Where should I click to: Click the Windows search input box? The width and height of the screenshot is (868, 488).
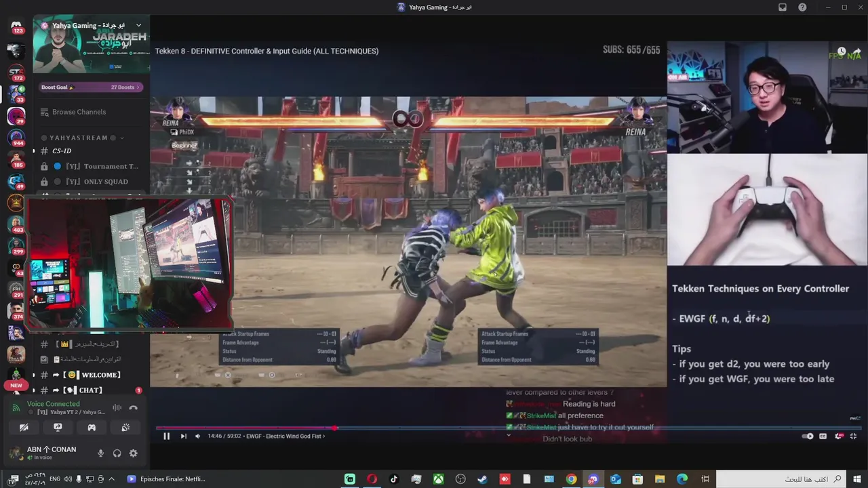[x=781, y=479]
